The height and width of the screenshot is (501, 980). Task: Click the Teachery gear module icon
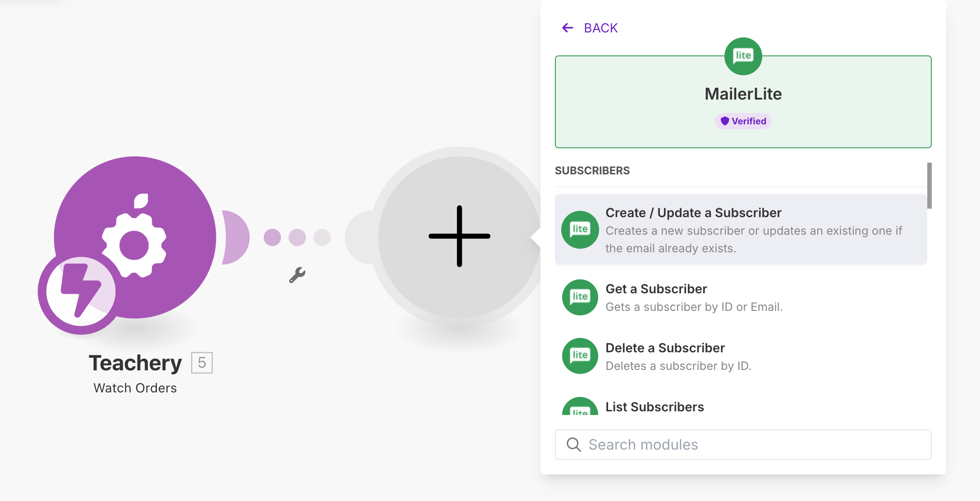coord(135,237)
